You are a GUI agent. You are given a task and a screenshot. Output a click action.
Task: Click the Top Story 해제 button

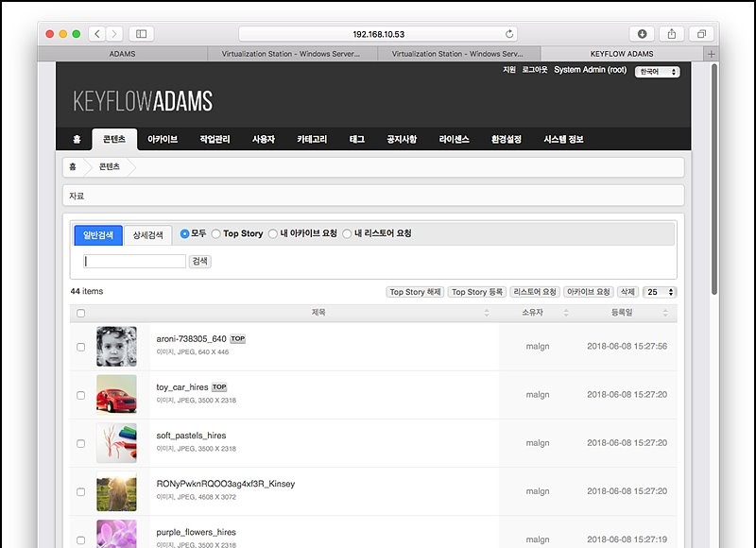[415, 292]
